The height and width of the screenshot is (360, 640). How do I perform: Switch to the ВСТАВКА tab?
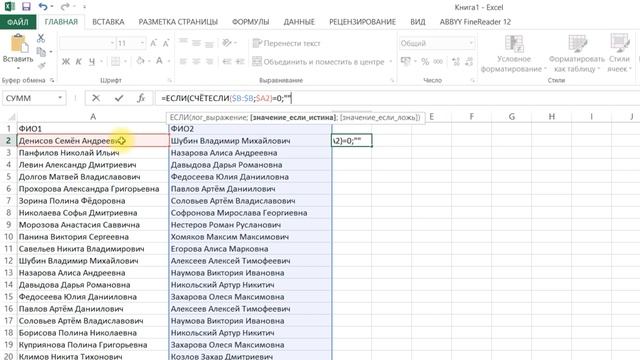108,22
